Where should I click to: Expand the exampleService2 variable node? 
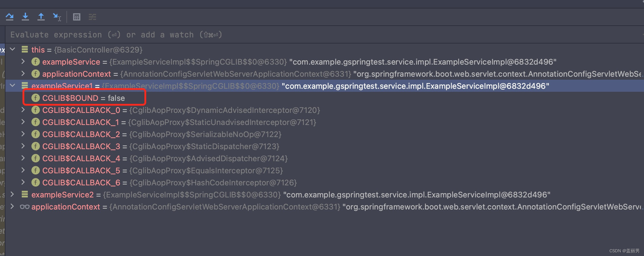(12, 194)
